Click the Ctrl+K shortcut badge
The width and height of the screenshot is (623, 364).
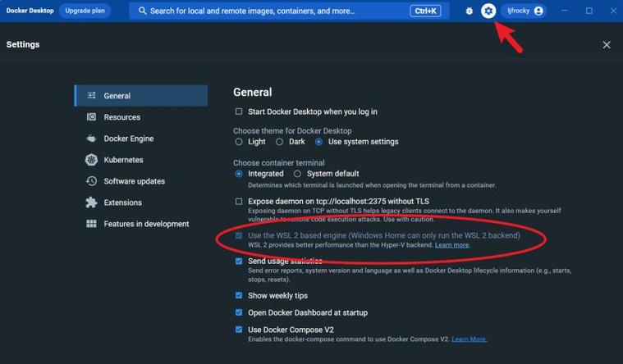425,11
